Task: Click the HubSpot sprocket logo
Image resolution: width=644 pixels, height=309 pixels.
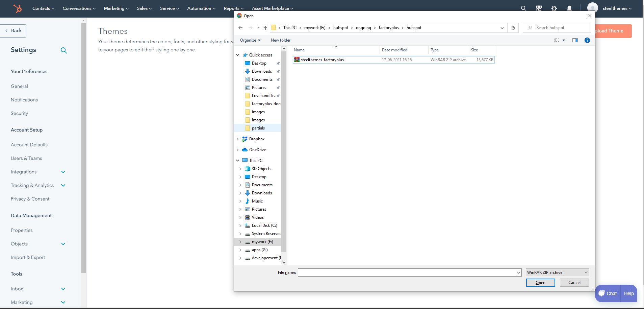Action: (17, 8)
